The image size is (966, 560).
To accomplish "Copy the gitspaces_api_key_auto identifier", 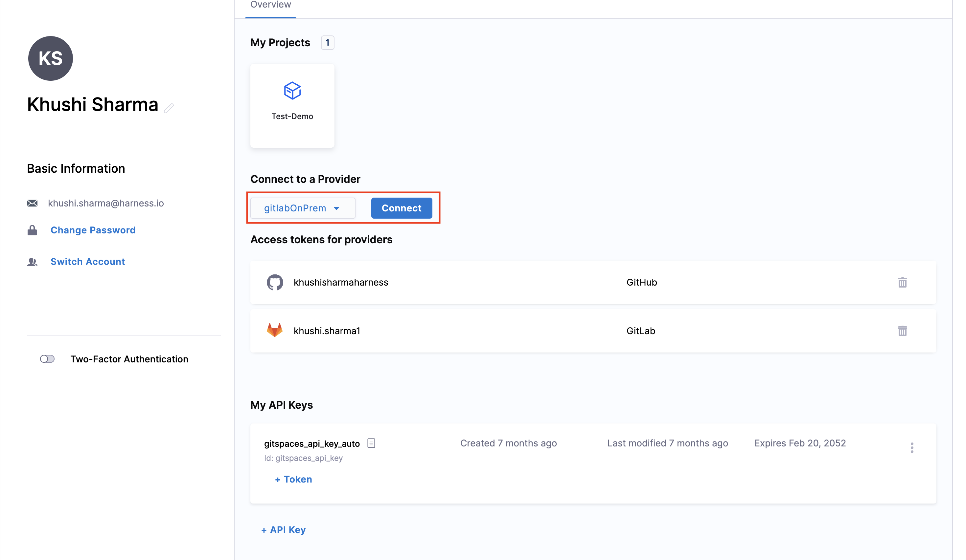I will tap(371, 443).
